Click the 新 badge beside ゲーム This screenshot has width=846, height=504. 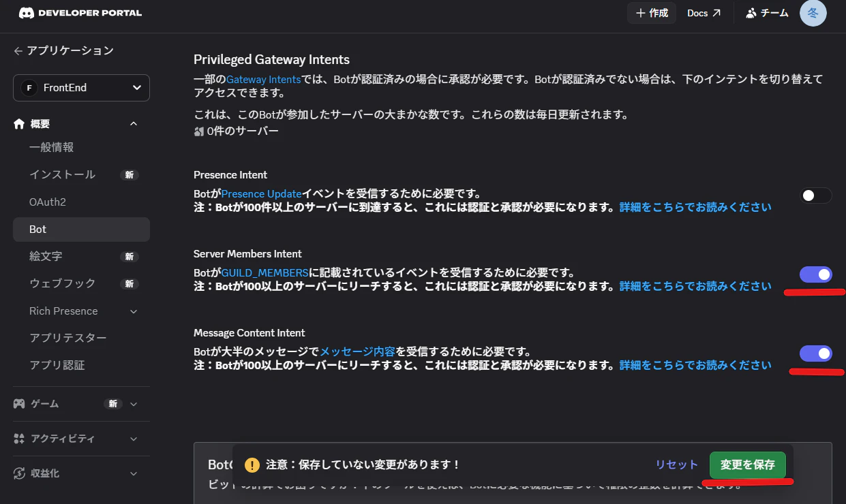[x=113, y=404]
